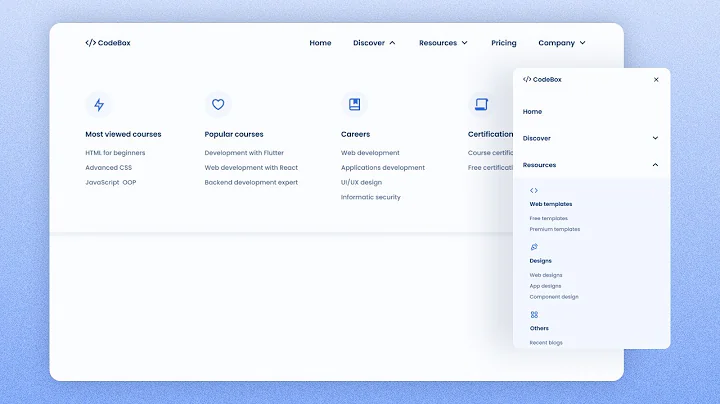This screenshot has height=404, width=720.
Task: Open the Pricing page from the navbar
Action: 504,43
